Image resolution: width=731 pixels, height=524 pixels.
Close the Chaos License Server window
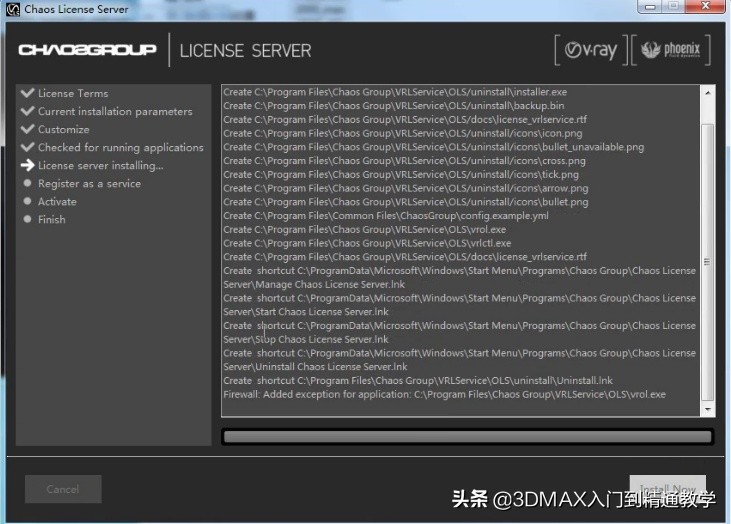coord(705,7)
